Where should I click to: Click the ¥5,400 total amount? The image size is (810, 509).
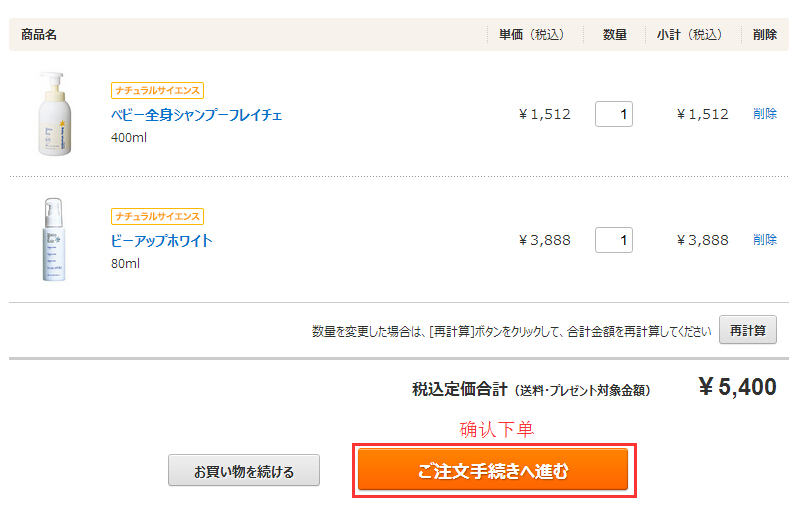736,387
